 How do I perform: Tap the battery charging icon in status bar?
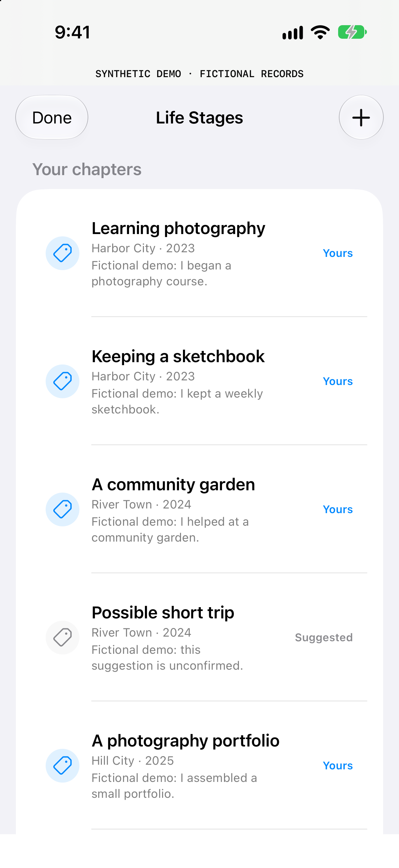coord(352,32)
